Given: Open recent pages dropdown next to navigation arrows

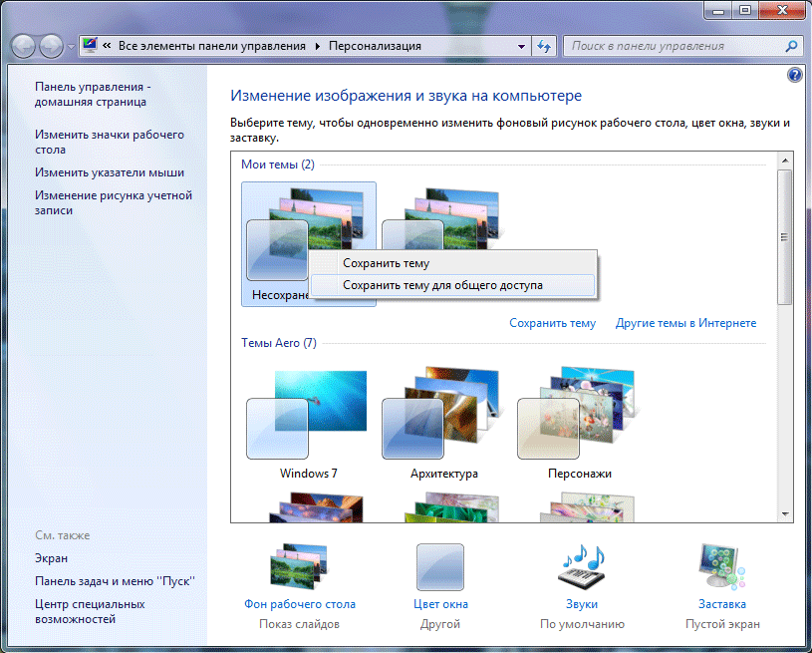Looking at the screenshot, I should (71, 47).
